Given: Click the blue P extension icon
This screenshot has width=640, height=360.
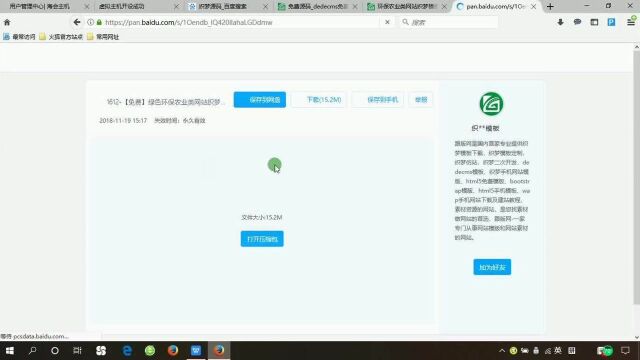Looking at the screenshot, I should pyautogui.click(x=611, y=22).
